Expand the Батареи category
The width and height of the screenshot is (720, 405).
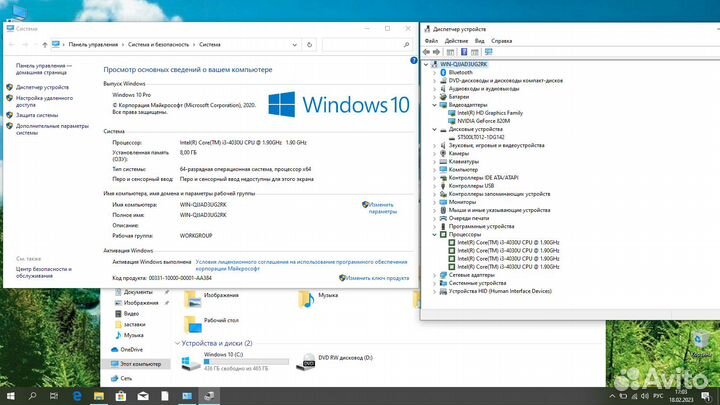click(434, 97)
